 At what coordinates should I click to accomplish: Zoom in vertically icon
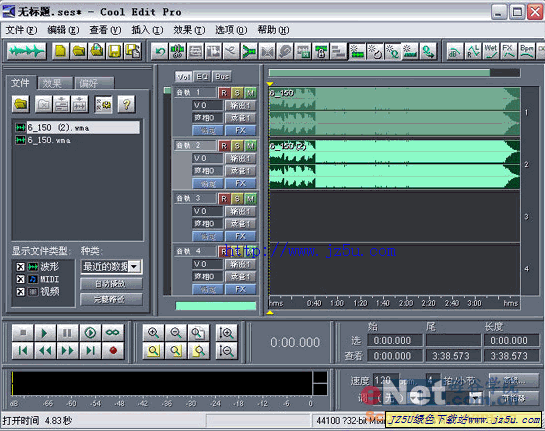[x=226, y=333]
